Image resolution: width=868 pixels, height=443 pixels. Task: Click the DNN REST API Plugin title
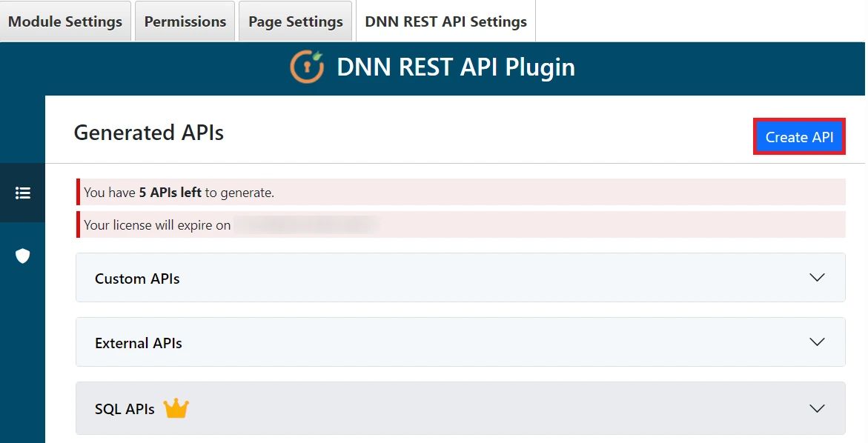pyautogui.click(x=456, y=67)
